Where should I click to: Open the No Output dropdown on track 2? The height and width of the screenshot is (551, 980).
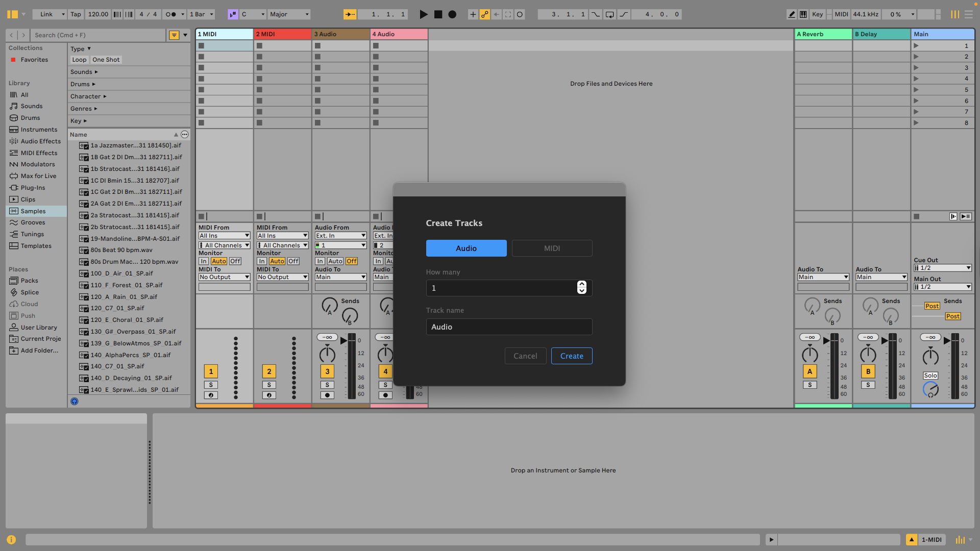283,277
